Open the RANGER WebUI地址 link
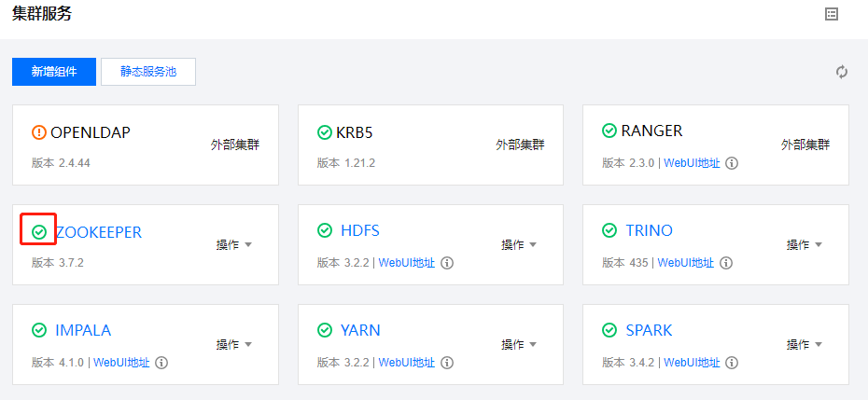The width and height of the screenshot is (868, 400). click(692, 163)
